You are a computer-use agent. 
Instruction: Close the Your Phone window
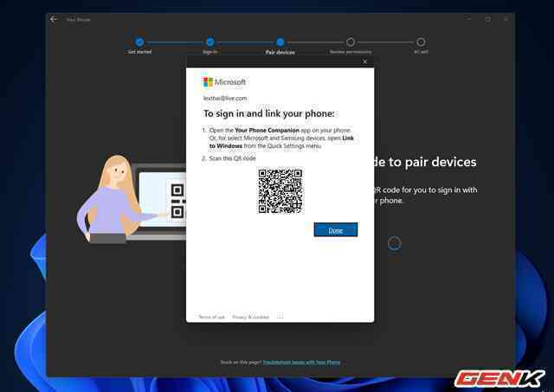click(506, 19)
